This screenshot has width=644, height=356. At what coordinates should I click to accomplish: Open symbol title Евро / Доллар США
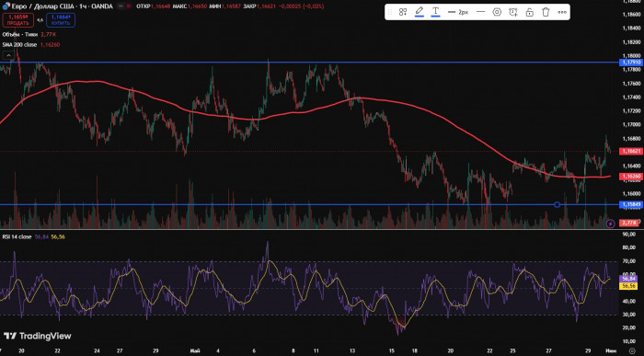(62, 6)
